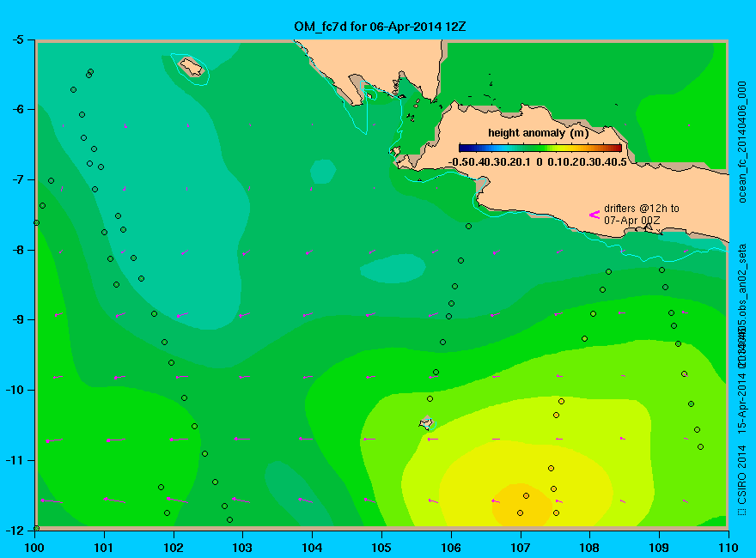Click the y-axis tick label -11

[x=14, y=460]
